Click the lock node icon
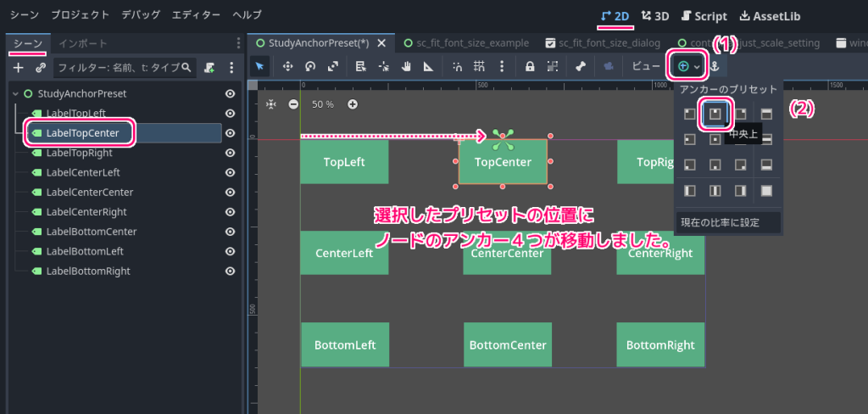 (530, 66)
